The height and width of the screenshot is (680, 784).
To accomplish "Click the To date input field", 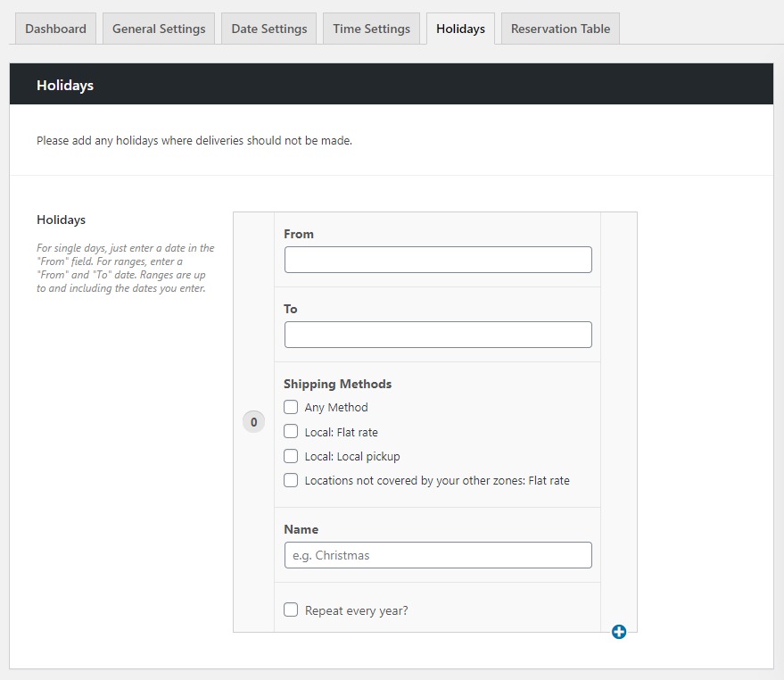I will [x=438, y=335].
